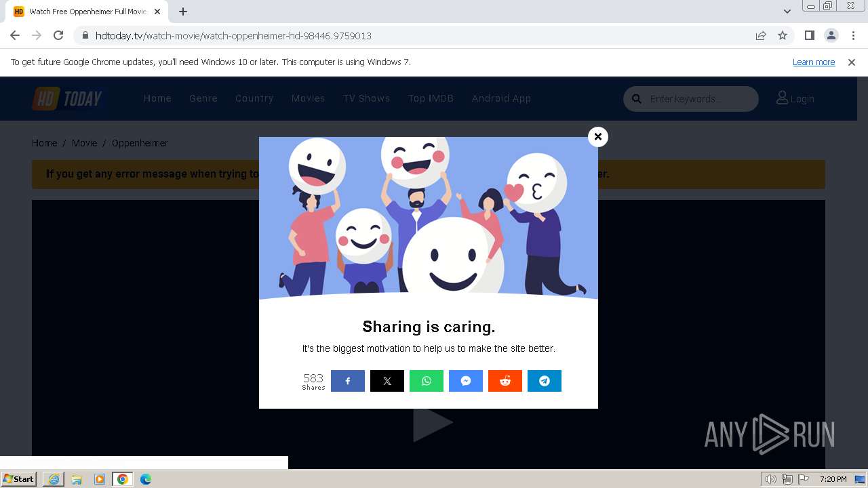Open Chrome side panel
Screen dimensions: 868x488
pos(810,35)
